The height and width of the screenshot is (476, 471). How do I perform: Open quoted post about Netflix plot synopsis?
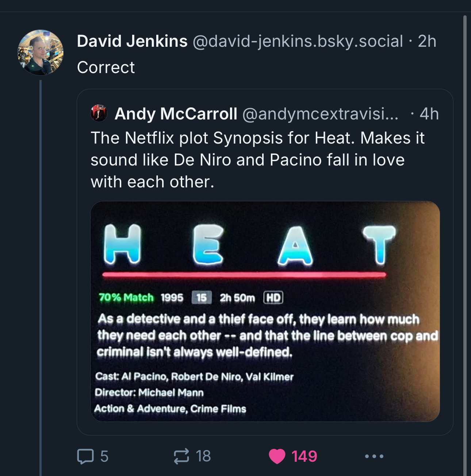point(257,160)
